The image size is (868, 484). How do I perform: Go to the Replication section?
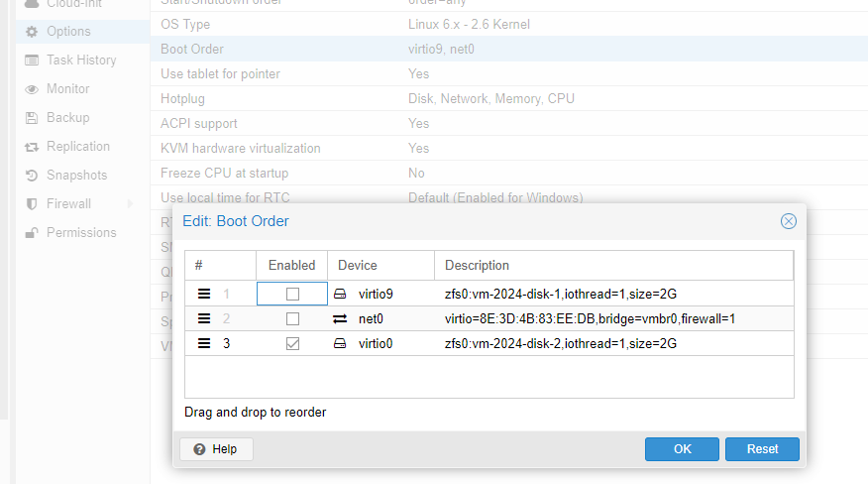click(77, 146)
